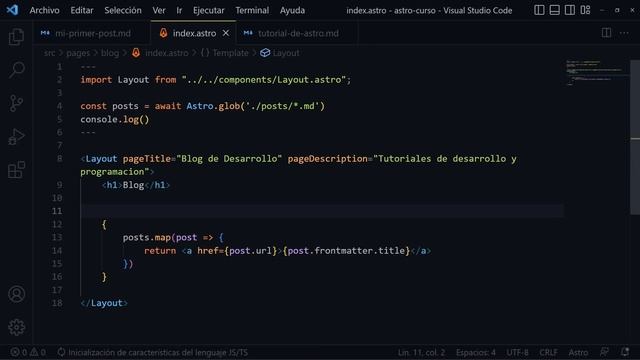Click the errors and warnings status indicator
Screen dimensions: 640x360
pyautogui.click(x=28, y=352)
